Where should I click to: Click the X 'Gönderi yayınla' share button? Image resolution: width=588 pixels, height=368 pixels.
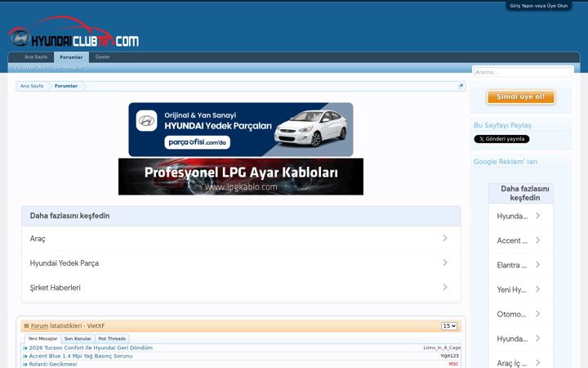point(501,139)
